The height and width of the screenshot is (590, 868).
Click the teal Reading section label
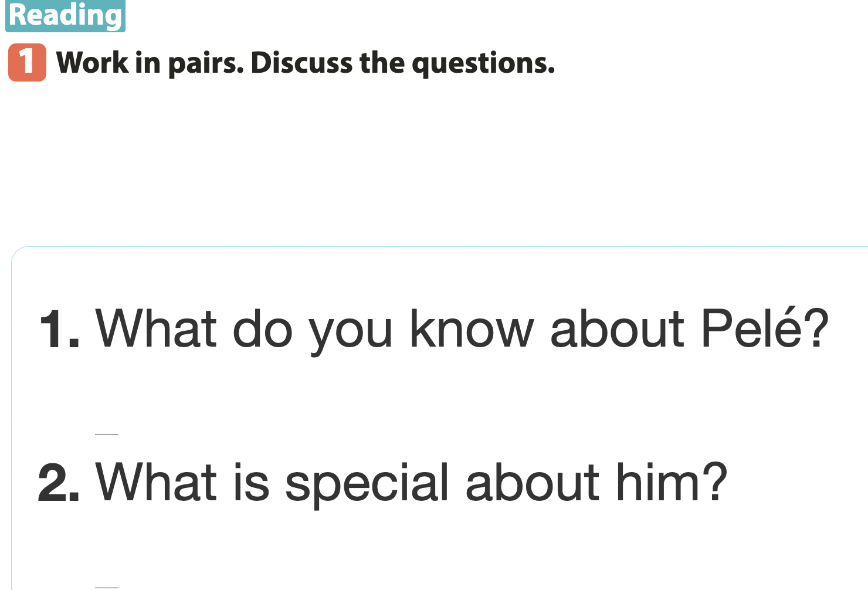pyautogui.click(x=65, y=16)
